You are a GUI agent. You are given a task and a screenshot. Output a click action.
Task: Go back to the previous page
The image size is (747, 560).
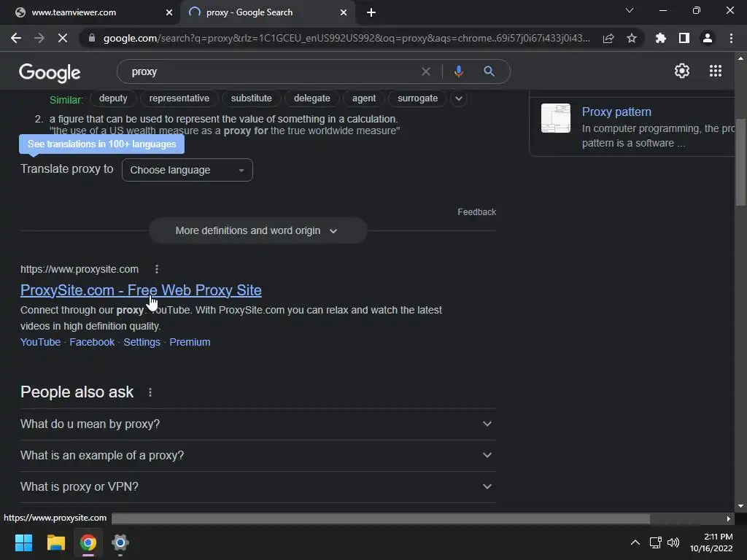pyautogui.click(x=16, y=38)
